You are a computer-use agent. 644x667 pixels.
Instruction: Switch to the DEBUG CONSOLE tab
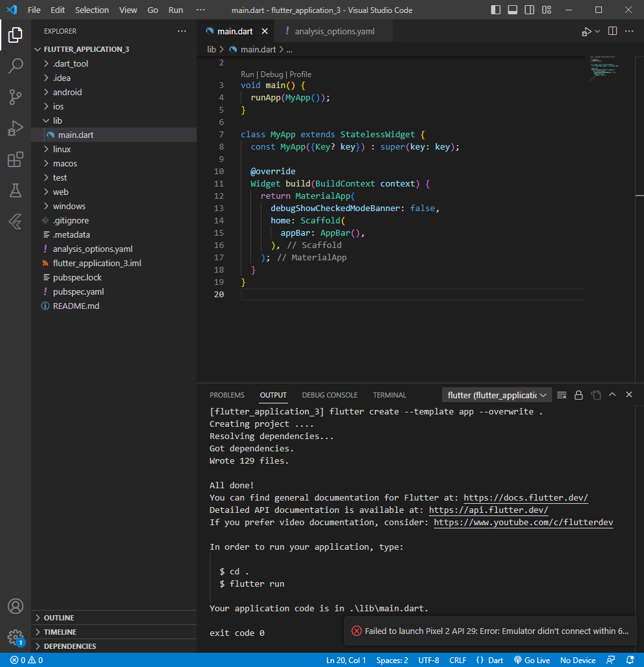[329, 395]
